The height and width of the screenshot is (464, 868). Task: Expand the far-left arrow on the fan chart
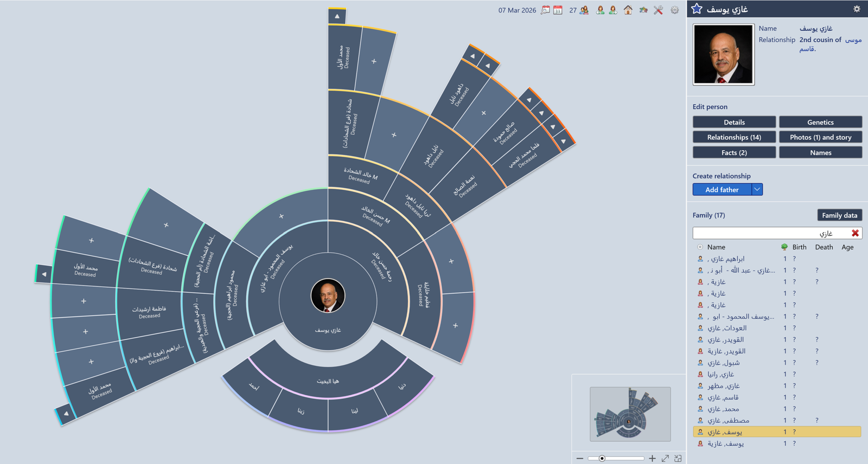pyautogui.click(x=43, y=274)
